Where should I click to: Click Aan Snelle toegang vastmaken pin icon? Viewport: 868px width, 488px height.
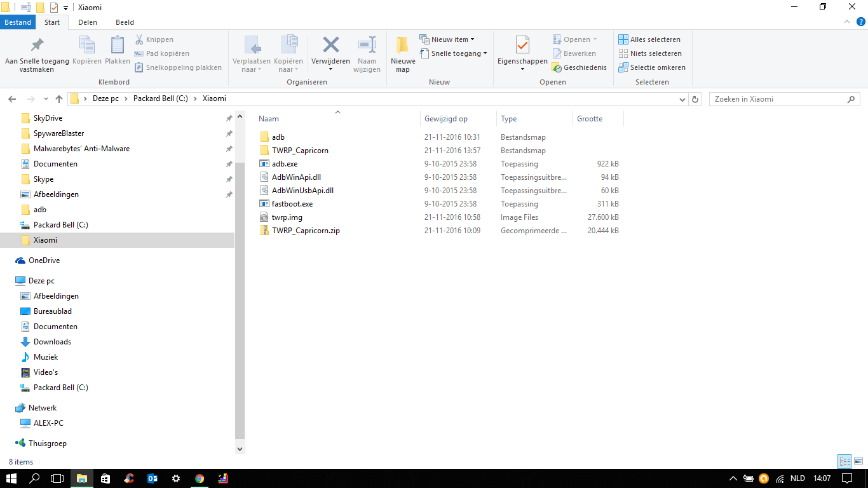tap(37, 46)
